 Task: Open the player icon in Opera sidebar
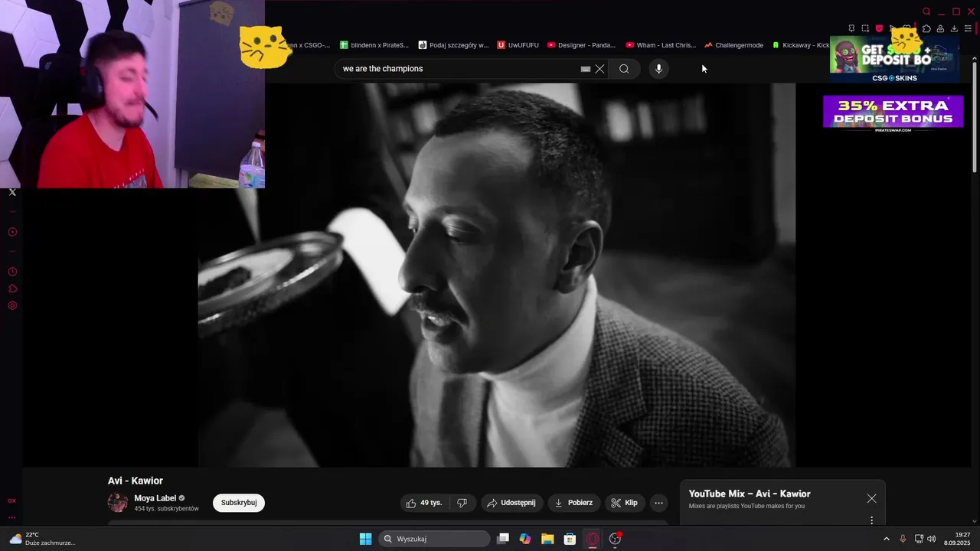[12, 232]
